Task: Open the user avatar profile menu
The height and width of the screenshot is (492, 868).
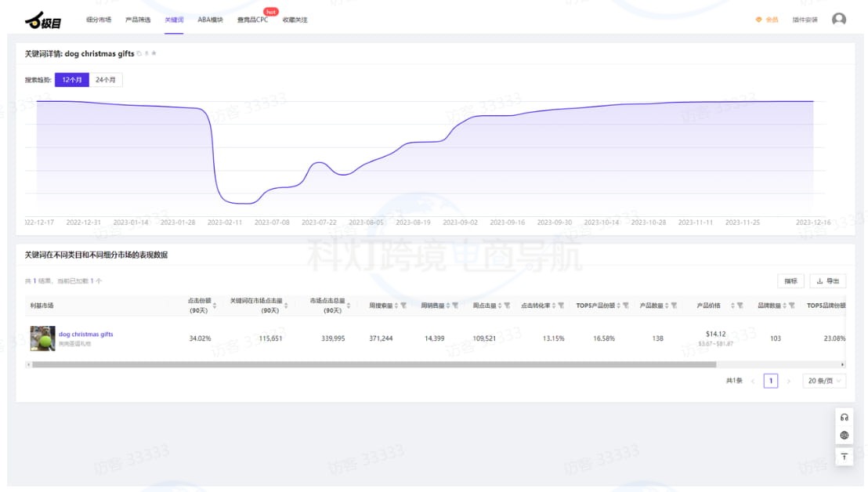Action: (838, 20)
